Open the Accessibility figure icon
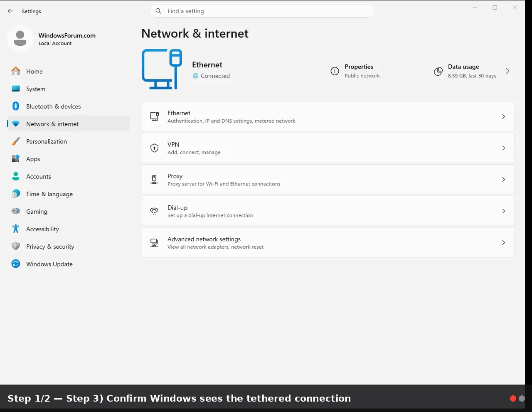Screen dimensions: 532x412 (x=16, y=229)
